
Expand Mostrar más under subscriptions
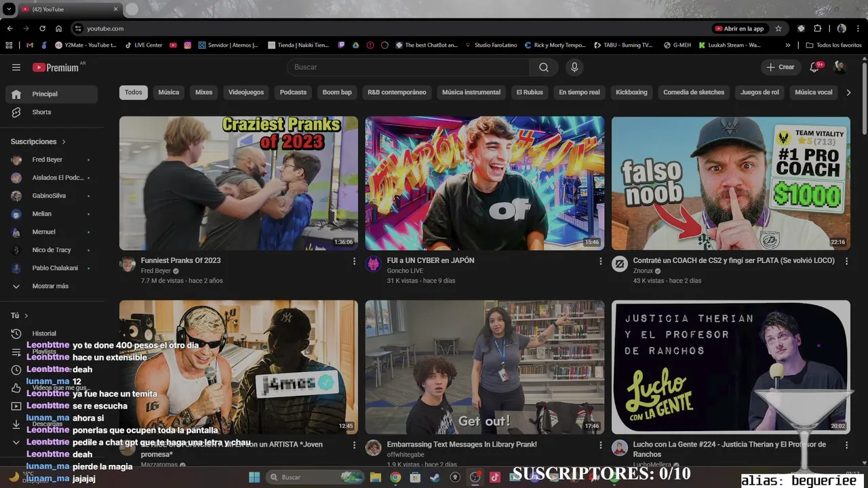[x=52, y=286]
